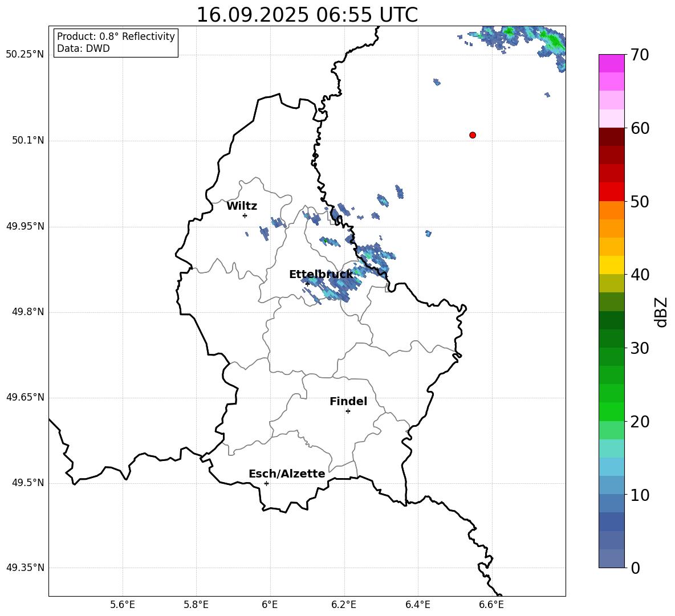Click the 49.65°N latitude label
Image resolution: width=675 pixels, height=616 pixels.
[x=25, y=397]
